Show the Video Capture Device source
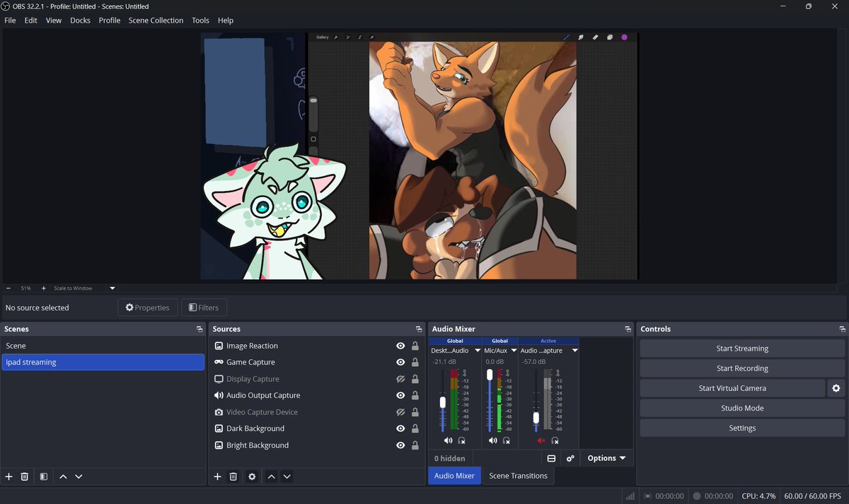 coord(400,412)
